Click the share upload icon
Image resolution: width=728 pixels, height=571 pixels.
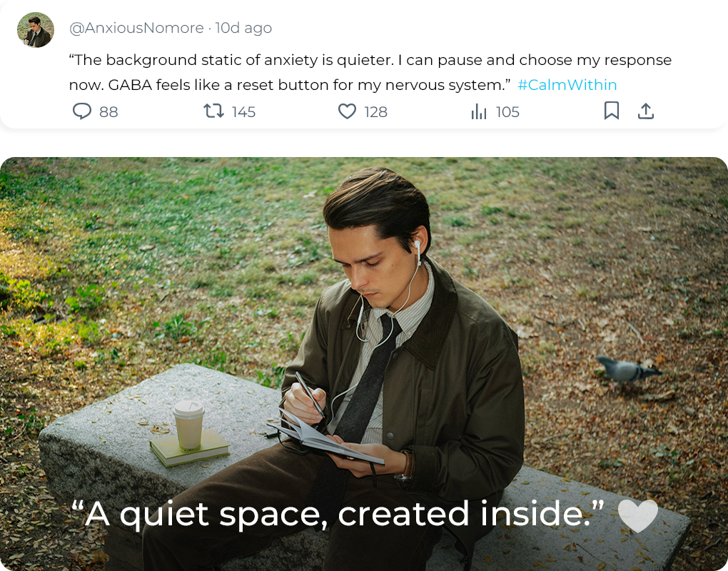coord(646,111)
